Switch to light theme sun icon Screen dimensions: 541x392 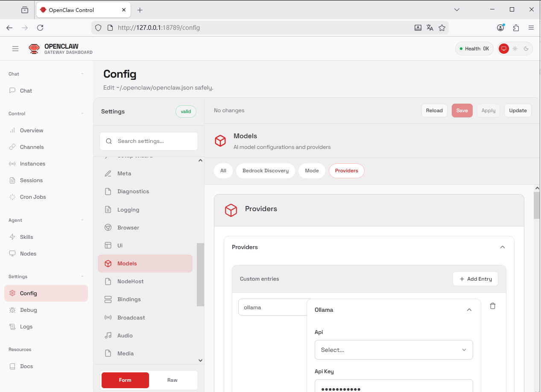[515, 49]
